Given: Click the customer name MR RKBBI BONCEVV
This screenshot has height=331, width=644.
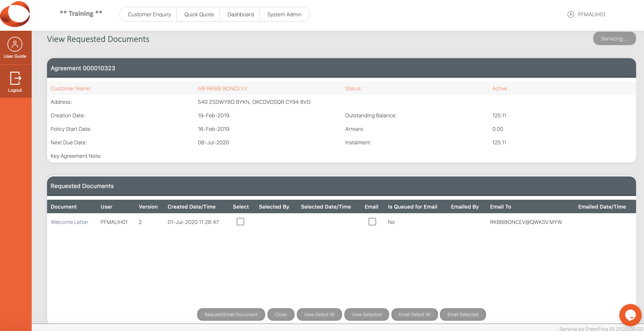Looking at the screenshot, I should click(x=222, y=88).
